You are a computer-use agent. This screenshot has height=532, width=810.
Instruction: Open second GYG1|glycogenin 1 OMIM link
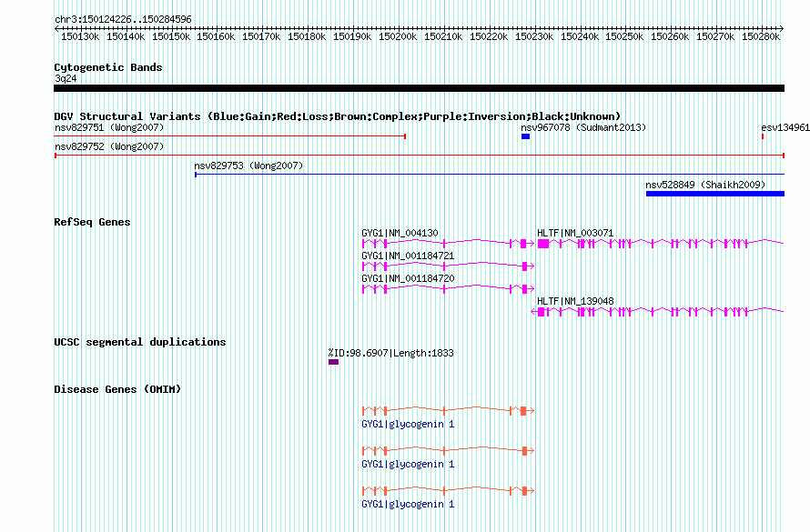coord(408,465)
